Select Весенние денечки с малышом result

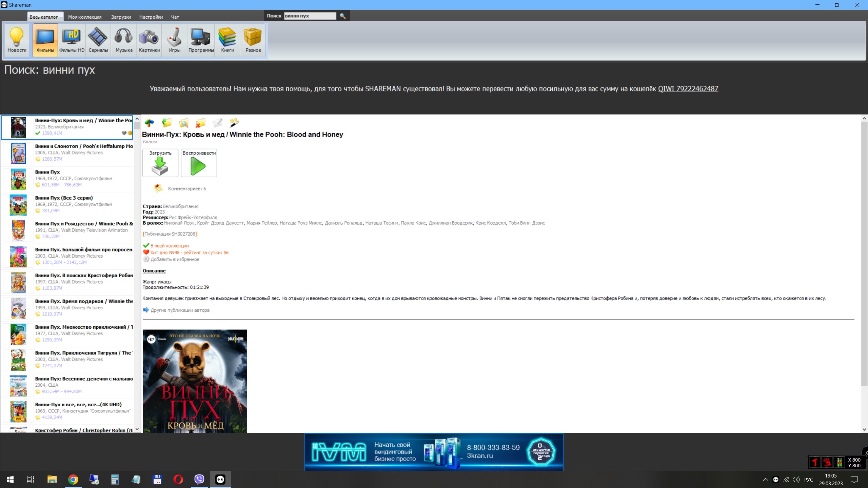[68, 386]
